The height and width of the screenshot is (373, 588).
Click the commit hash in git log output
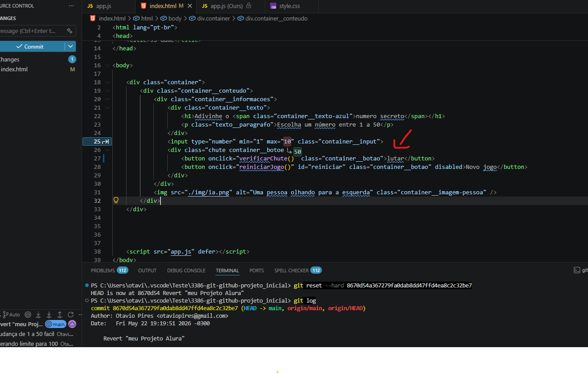pos(175,308)
